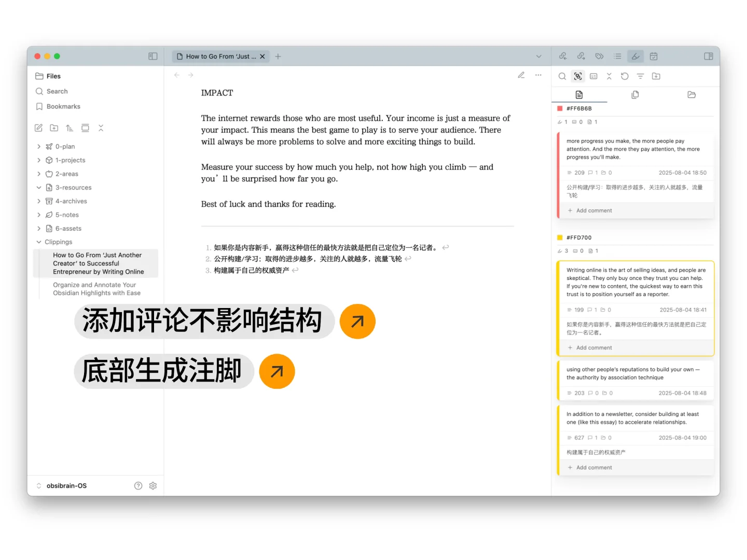Screen dimensions: 747x560
Task: Collapse the 3-resources folder
Action: pos(39,188)
